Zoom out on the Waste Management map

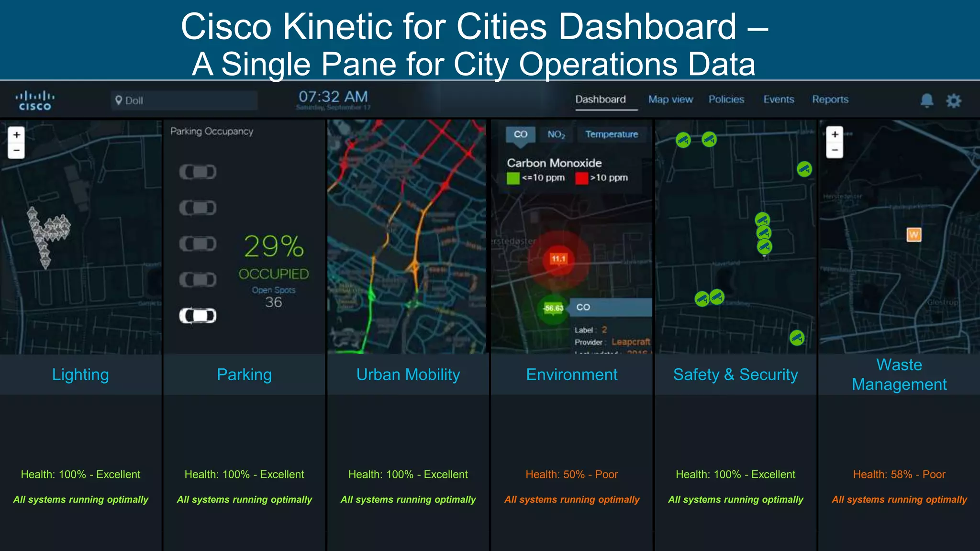(x=835, y=150)
